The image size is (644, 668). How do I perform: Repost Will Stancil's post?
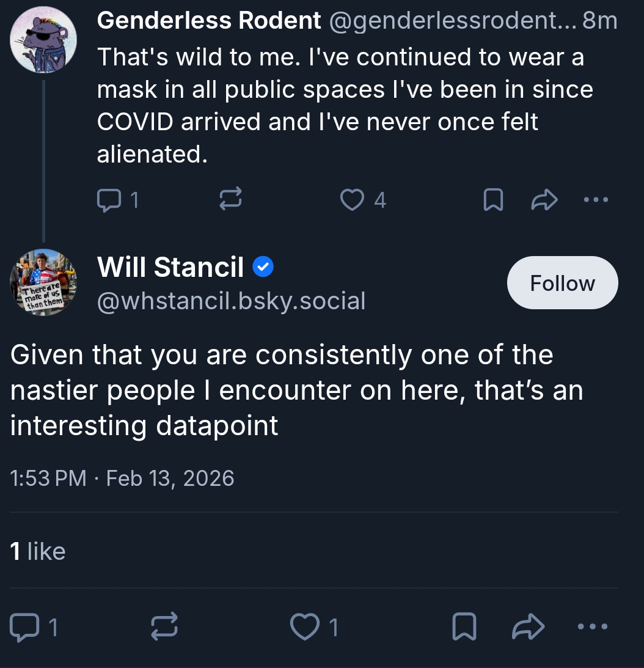click(x=164, y=627)
